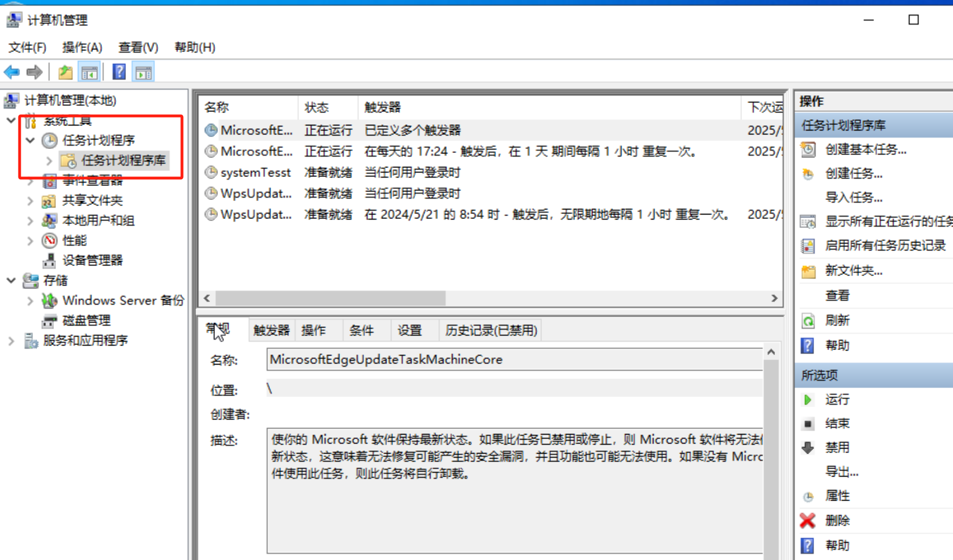The image size is (953, 560).
Task: End the selected task via 结束
Action: pyautogui.click(x=838, y=423)
